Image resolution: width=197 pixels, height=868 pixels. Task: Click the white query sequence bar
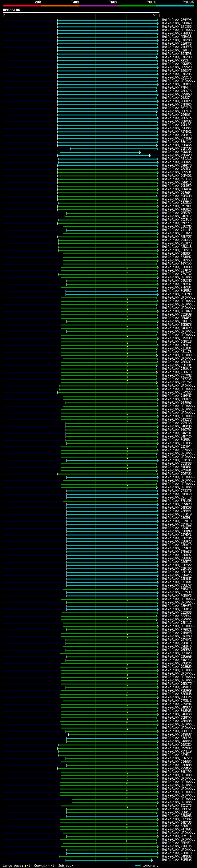(x=81, y=13)
